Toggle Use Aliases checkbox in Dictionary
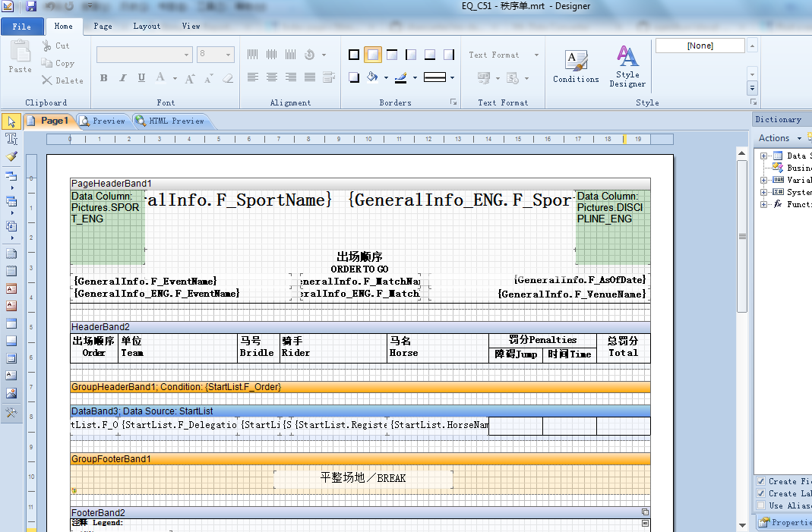 (761, 505)
